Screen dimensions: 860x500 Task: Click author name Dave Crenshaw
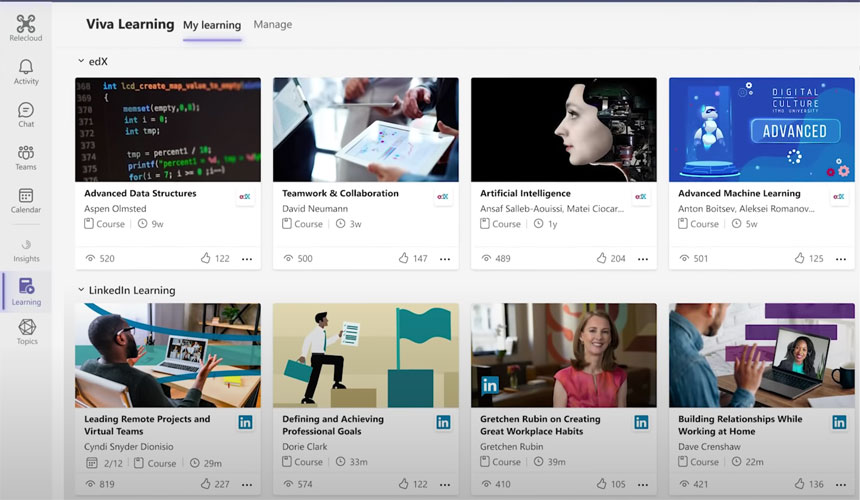pyautogui.click(x=709, y=446)
